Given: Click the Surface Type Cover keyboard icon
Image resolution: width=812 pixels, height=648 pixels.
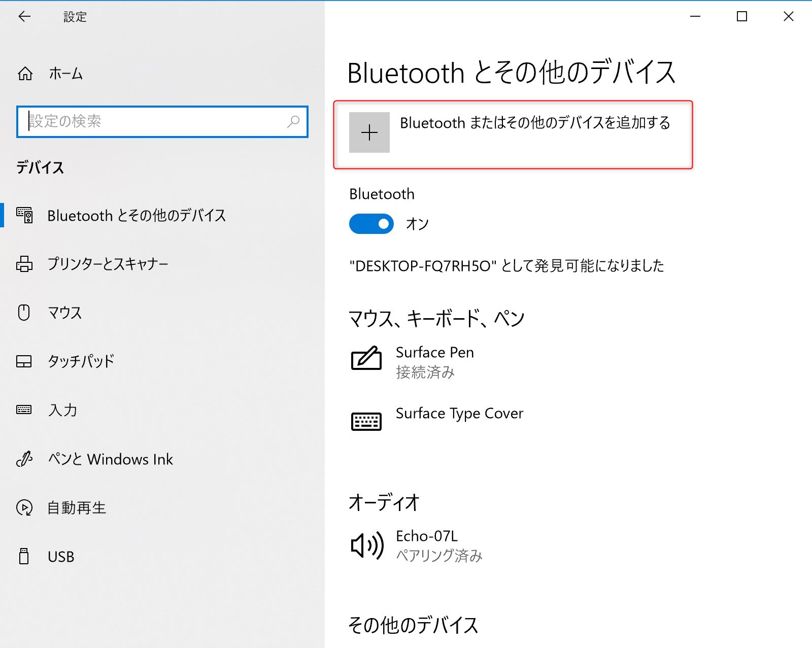Looking at the screenshot, I should [x=366, y=421].
